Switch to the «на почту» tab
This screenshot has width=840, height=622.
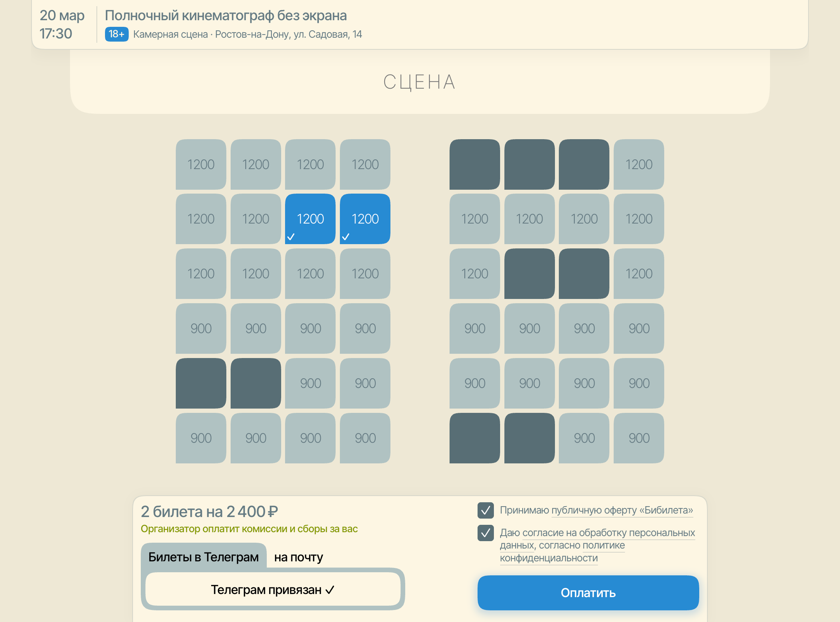point(298,557)
